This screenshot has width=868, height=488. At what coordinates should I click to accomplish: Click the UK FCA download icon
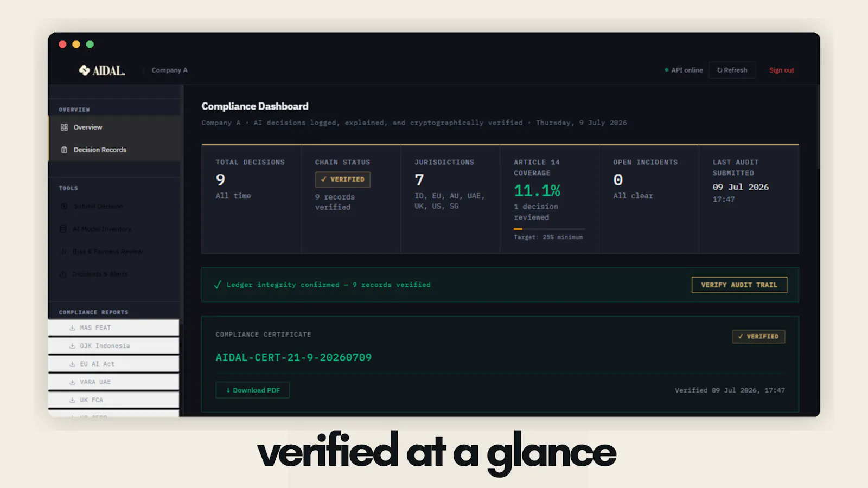pos(72,400)
